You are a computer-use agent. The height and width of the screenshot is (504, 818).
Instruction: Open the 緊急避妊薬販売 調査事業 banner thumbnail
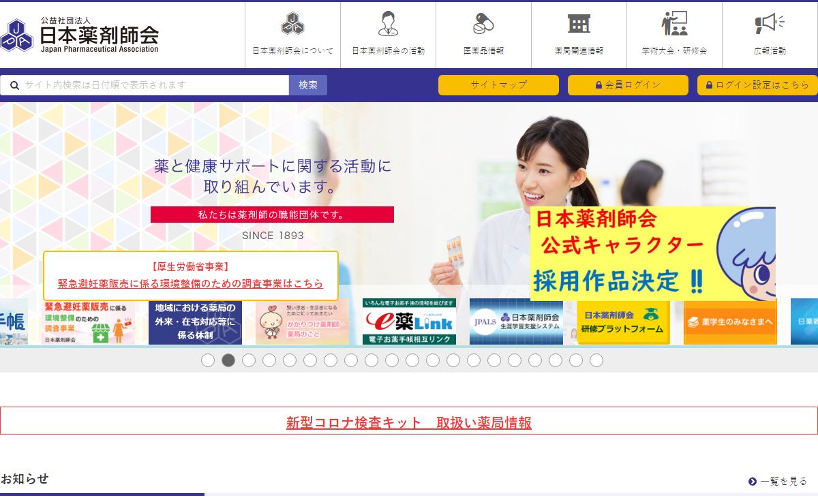click(88, 321)
